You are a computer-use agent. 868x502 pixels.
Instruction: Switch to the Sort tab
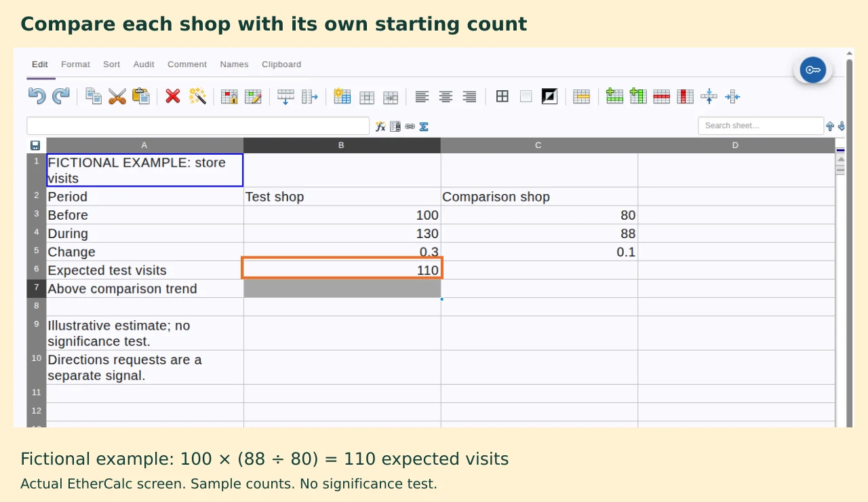click(x=112, y=64)
